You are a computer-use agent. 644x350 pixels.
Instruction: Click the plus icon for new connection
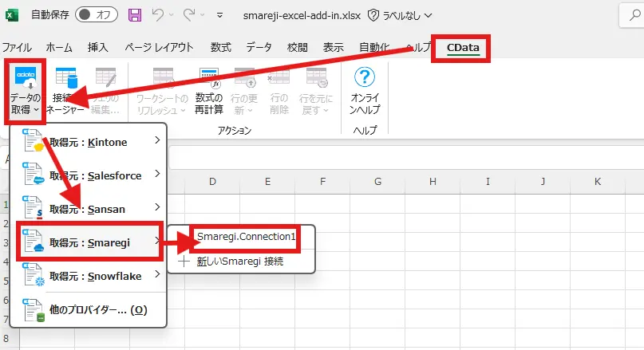point(184,262)
